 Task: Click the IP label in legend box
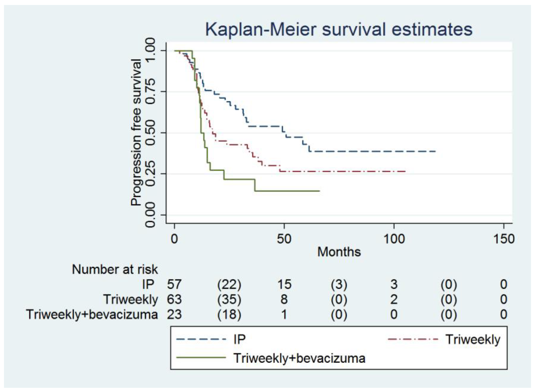coord(239,339)
